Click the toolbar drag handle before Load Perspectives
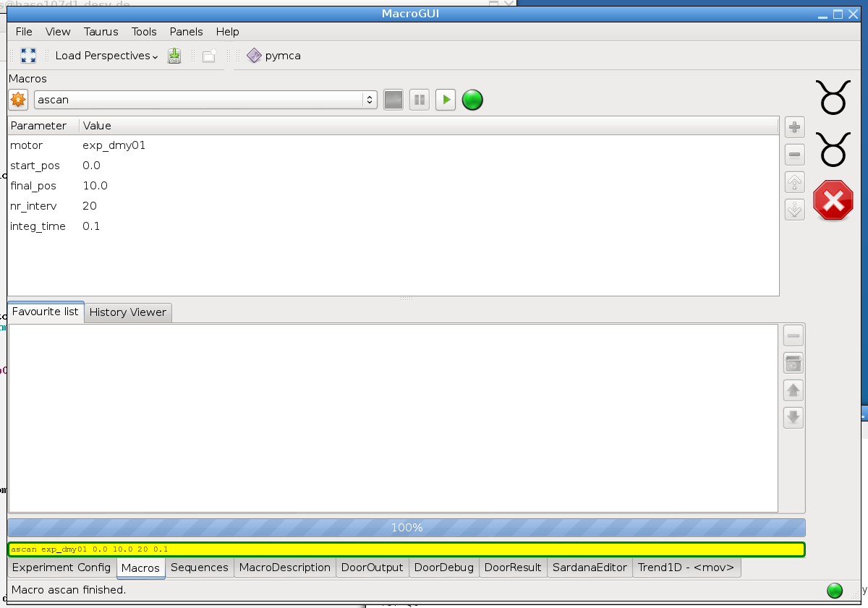This screenshot has width=868, height=608. click(x=48, y=56)
